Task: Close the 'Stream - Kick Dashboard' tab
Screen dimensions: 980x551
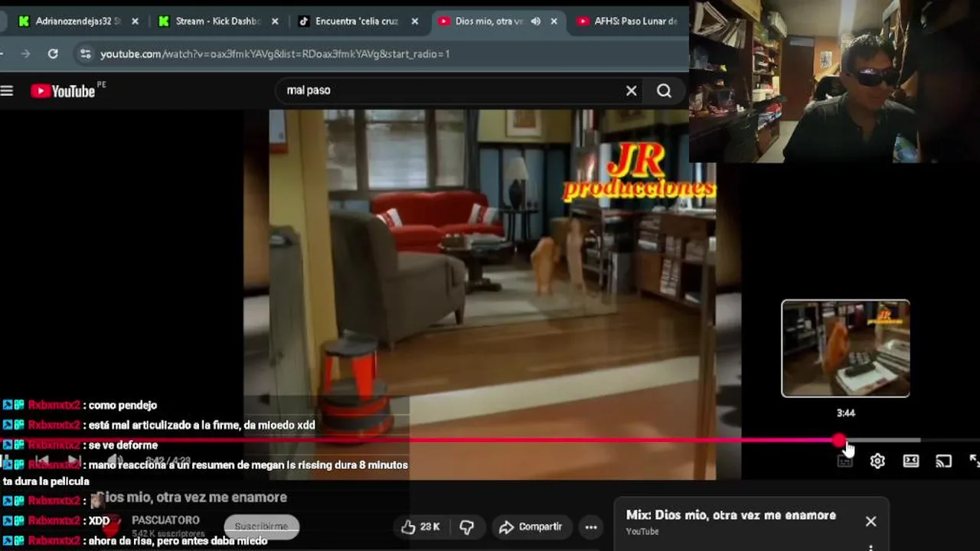Action: click(x=275, y=21)
